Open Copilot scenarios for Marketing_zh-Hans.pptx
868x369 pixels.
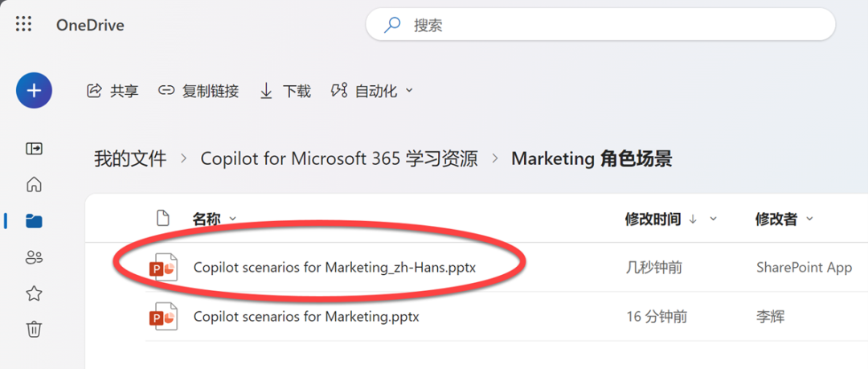point(335,268)
